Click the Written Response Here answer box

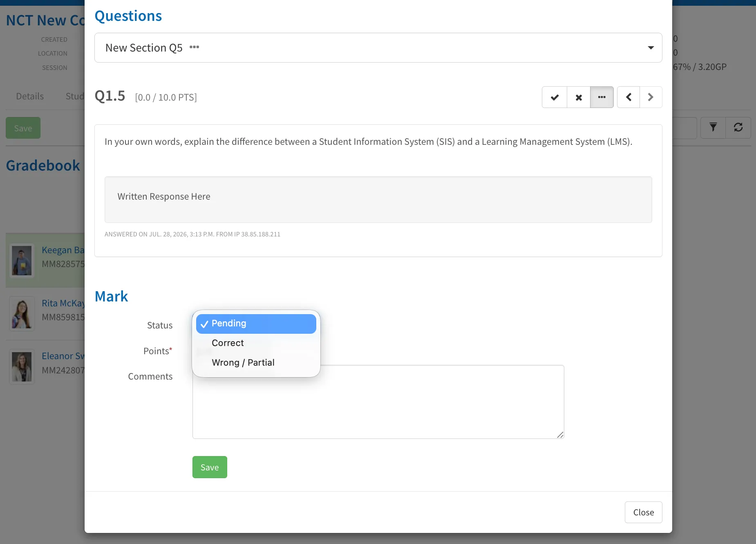pos(378,200)
